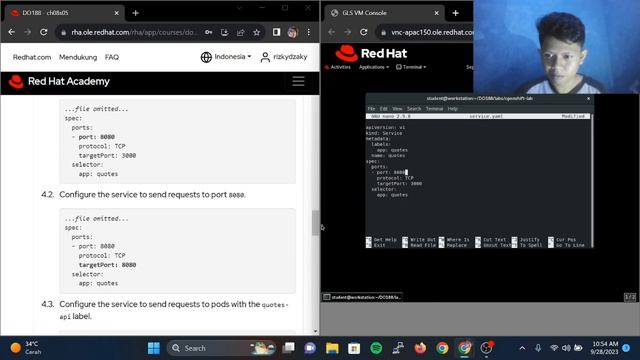Open the saved password key icon
This screenshot has height=360, width=640.
pos(209,32)
